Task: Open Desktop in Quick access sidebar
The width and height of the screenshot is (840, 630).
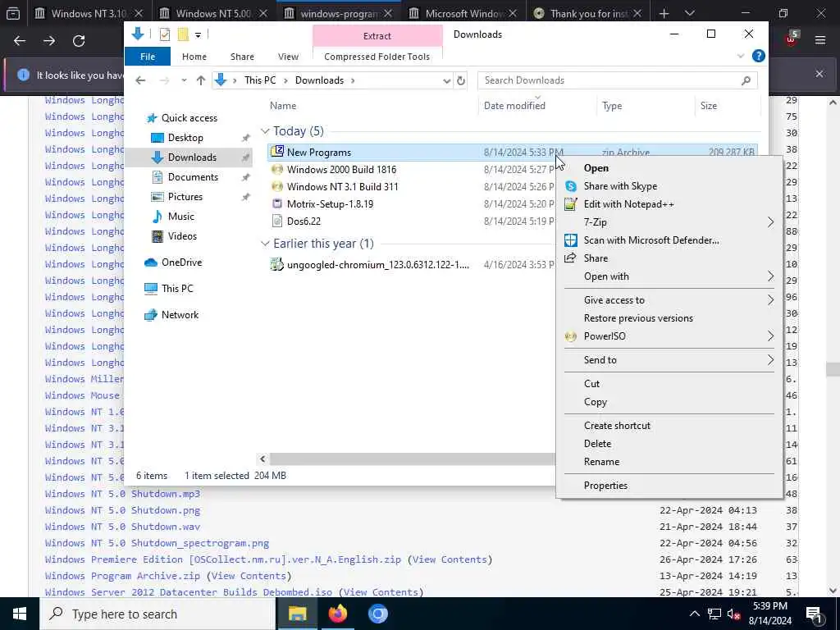Action: pos(185,138)
